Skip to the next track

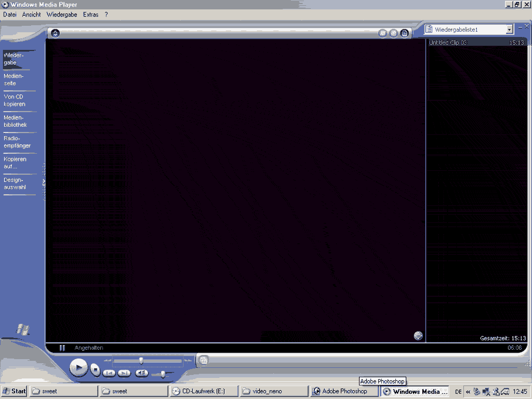click(124, 373)
